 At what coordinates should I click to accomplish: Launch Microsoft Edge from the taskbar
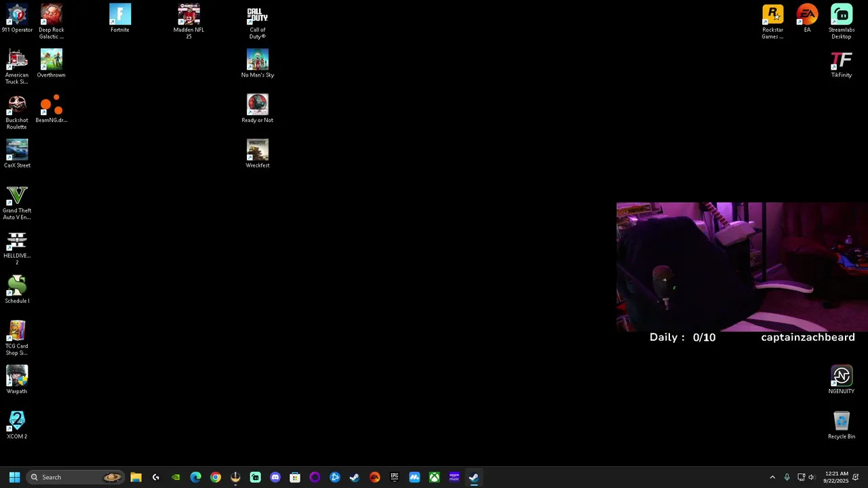click(x=195, y=477)
